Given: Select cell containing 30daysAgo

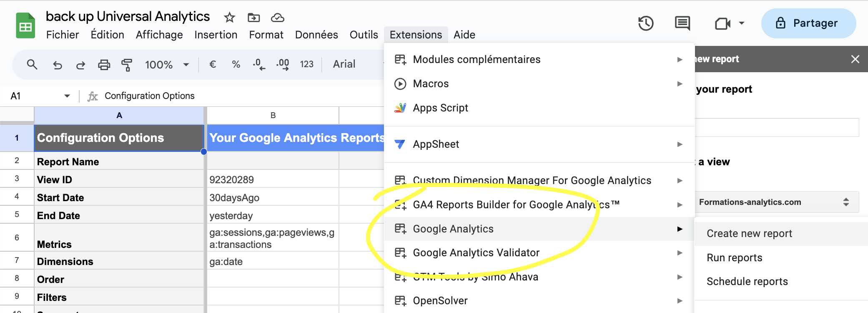Looking at the screenshot, I should click(x=273, y=197).
